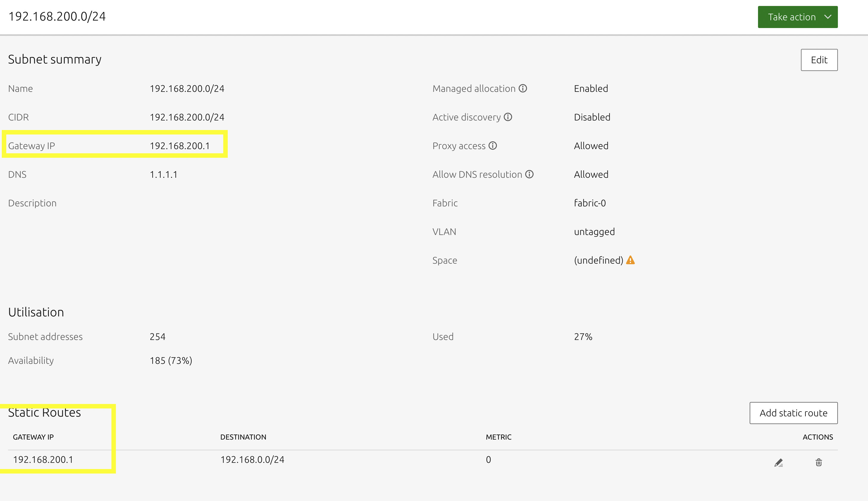Click the Active discovery info icon
Image resolution: width=868 pixels, height=501 pixels.
(x=508, y=117)
